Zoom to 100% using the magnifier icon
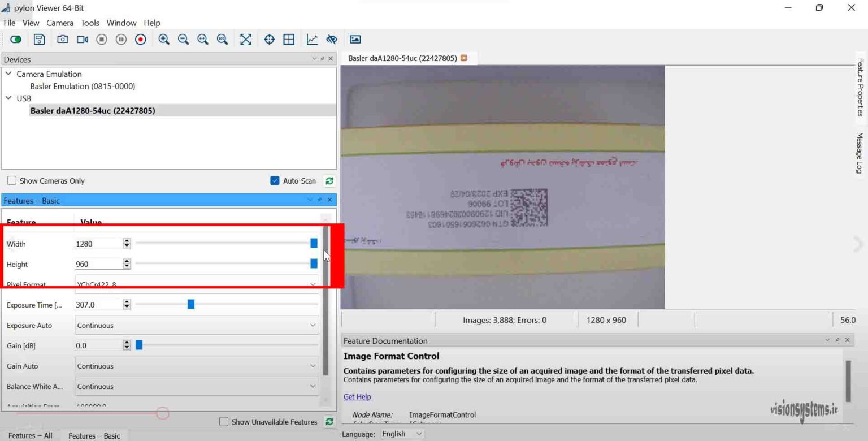868x441 pixels. pyautogui.click(x=222, y=39)
